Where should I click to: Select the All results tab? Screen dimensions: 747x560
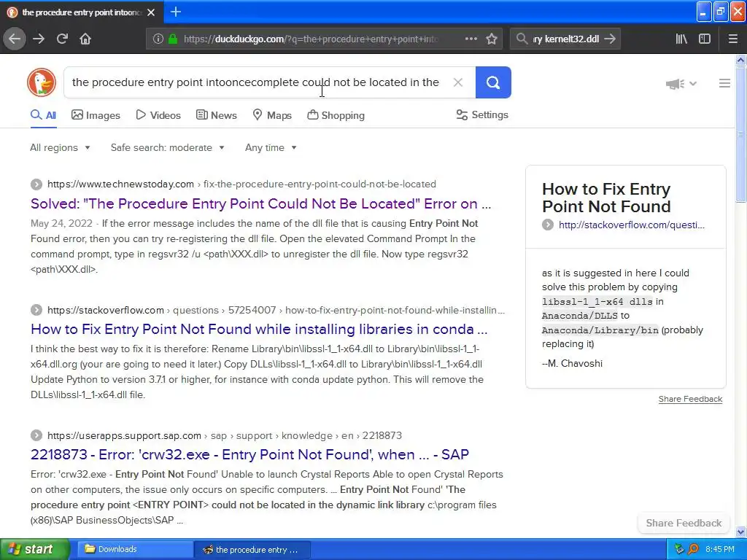[x=43, y=115]
